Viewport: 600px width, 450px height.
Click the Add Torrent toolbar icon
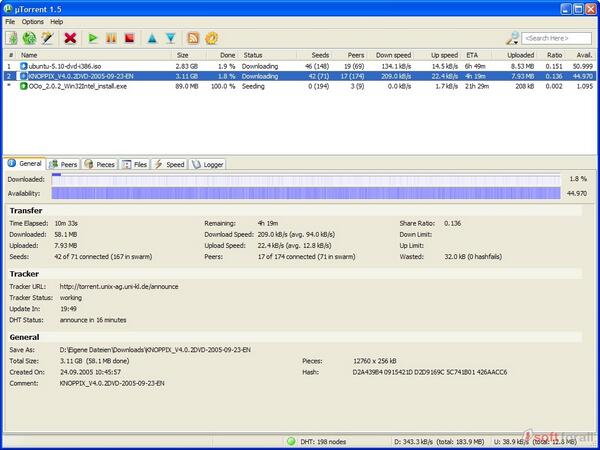coord(11,38)
